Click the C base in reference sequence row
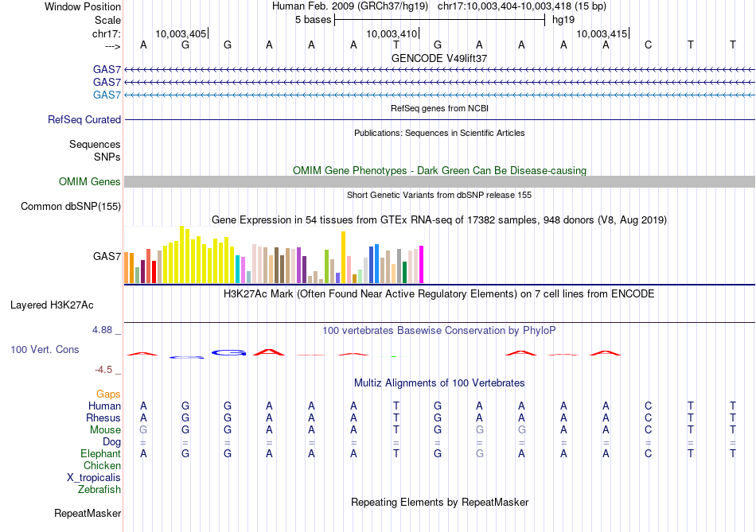This screenshot has height=532, width=756. click(x=648, y=45)
